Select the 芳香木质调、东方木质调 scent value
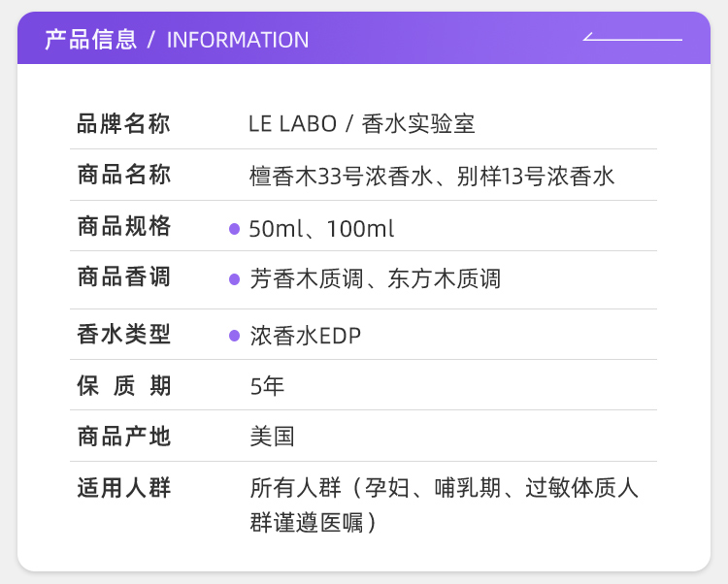The height and width of the screenshot is (584, 728). [375, 279]
